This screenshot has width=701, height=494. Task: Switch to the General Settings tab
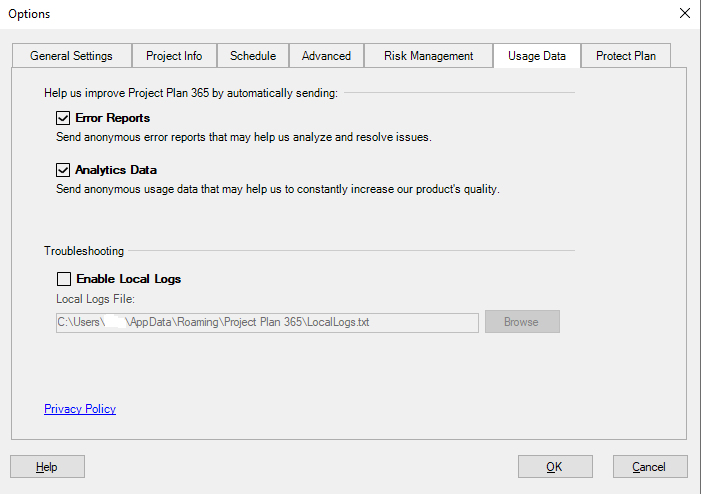[x=71, y=56]
